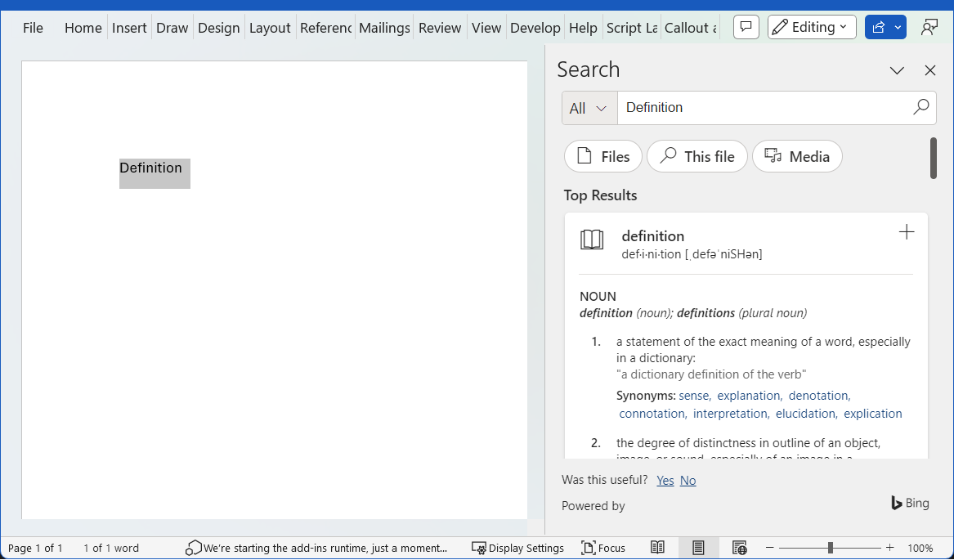Switch to the Mailings tab
954x560 pixels.
point(384,28)
